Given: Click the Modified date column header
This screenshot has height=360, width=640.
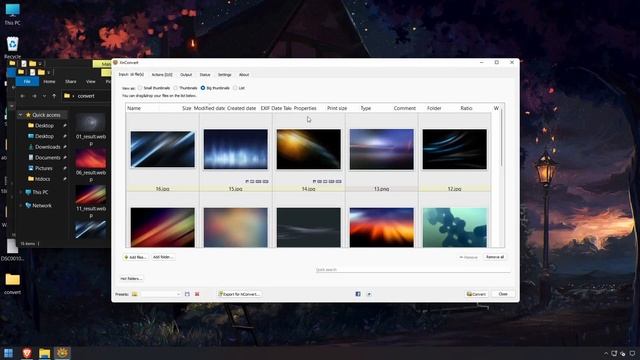Looking at the screenshot, I should (x=209, y=108).
